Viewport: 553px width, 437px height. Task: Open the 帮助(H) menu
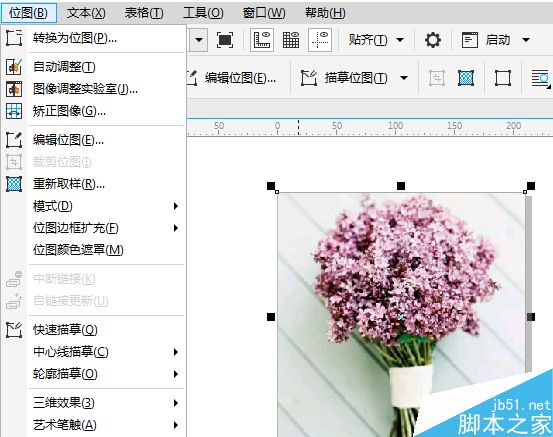coord(325,13)
